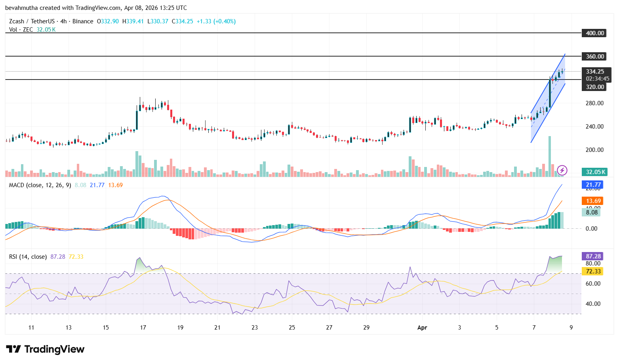
Task: Click the yellow 72.33 RSI MA label
Action: click(592, 271)
